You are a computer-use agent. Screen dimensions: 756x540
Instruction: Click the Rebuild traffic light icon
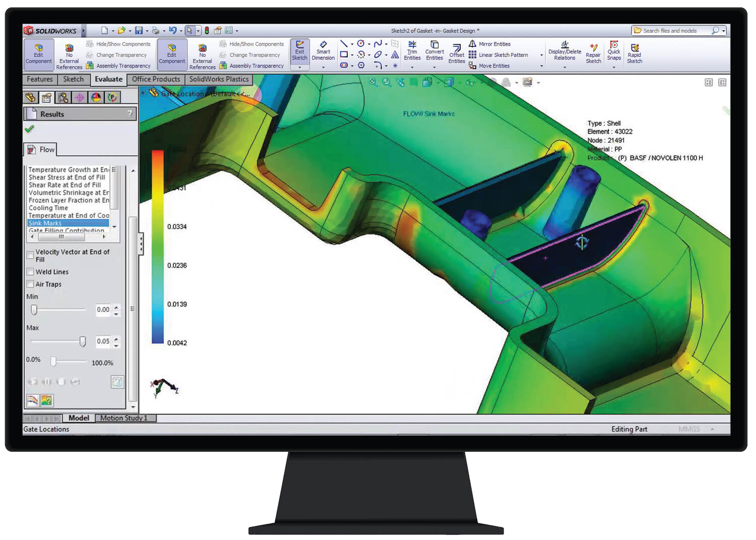207,31
